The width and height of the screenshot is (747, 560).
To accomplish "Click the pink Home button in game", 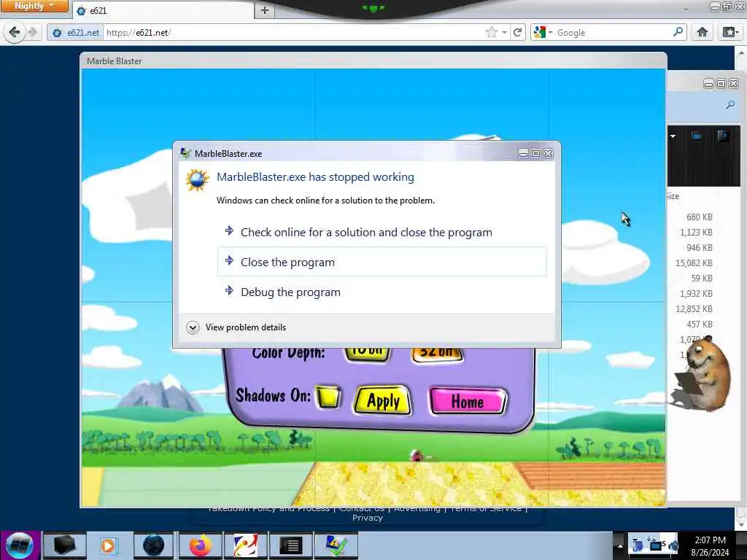I will click(468, 401).
